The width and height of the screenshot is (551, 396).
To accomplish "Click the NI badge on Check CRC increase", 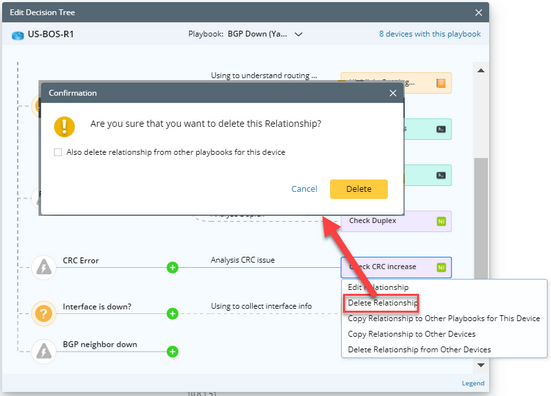I will [441, 267].
